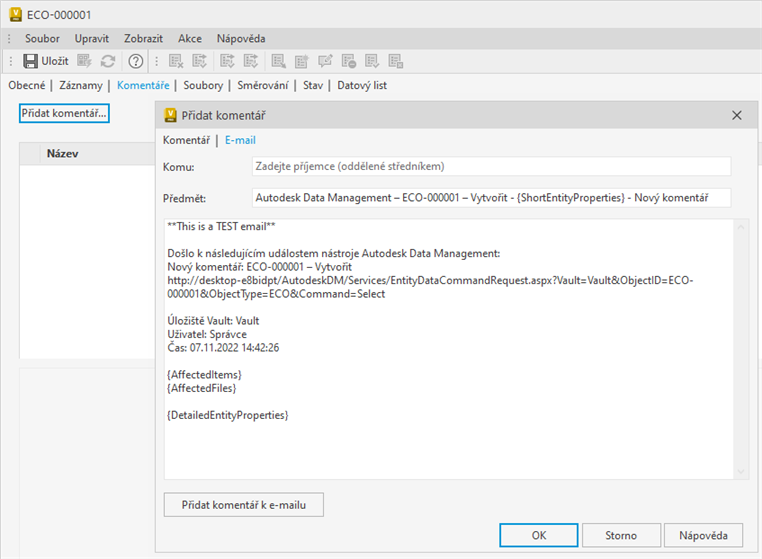Open the Soubor menu
This screenshot has width=762, height=559.
42,38
